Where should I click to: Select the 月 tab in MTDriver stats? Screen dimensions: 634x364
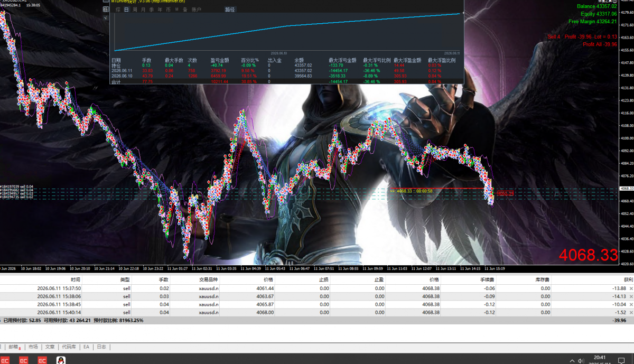coord(143,10)
